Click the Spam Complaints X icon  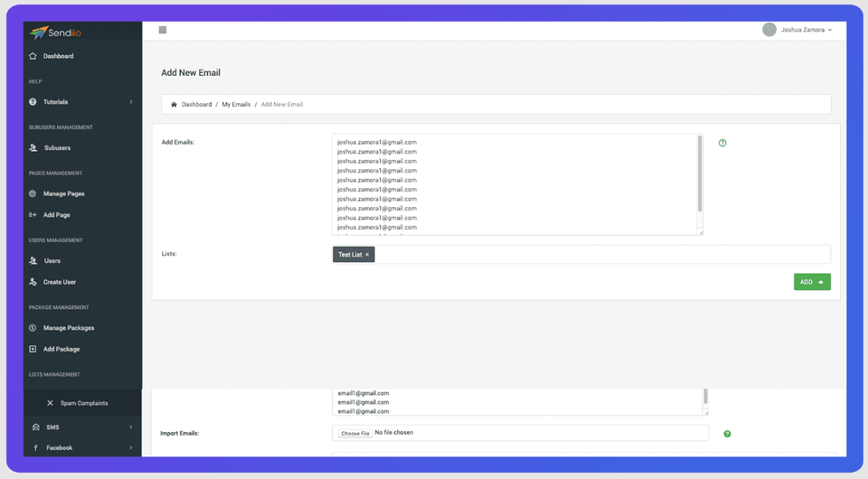pyautogui.click(x=50, y=403)
